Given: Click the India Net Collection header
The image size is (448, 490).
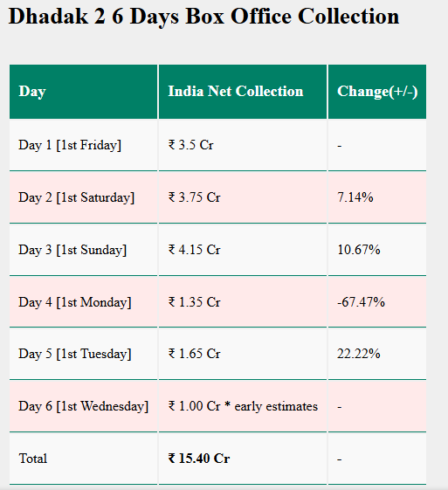Looking at the screenshot, I should (243, 92).
